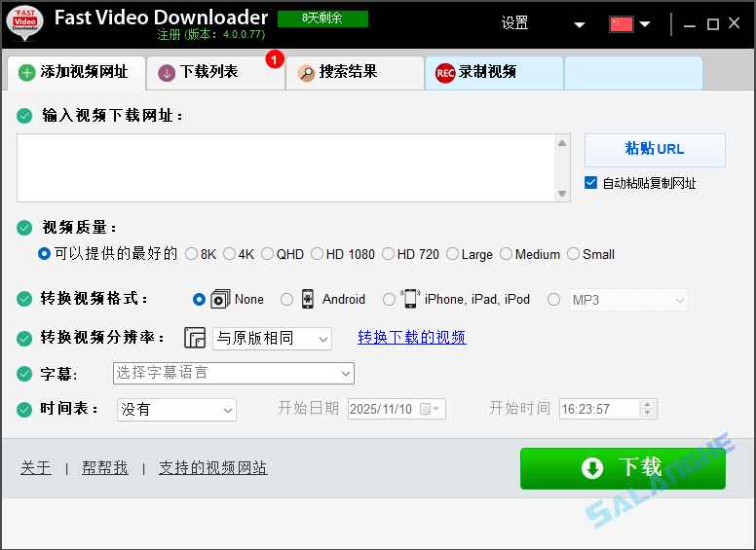The height and width of the screenshot is (550, 756).
Task: Select Android conversion format radio button
Action: pyautogui.click(x=286, y=300)
